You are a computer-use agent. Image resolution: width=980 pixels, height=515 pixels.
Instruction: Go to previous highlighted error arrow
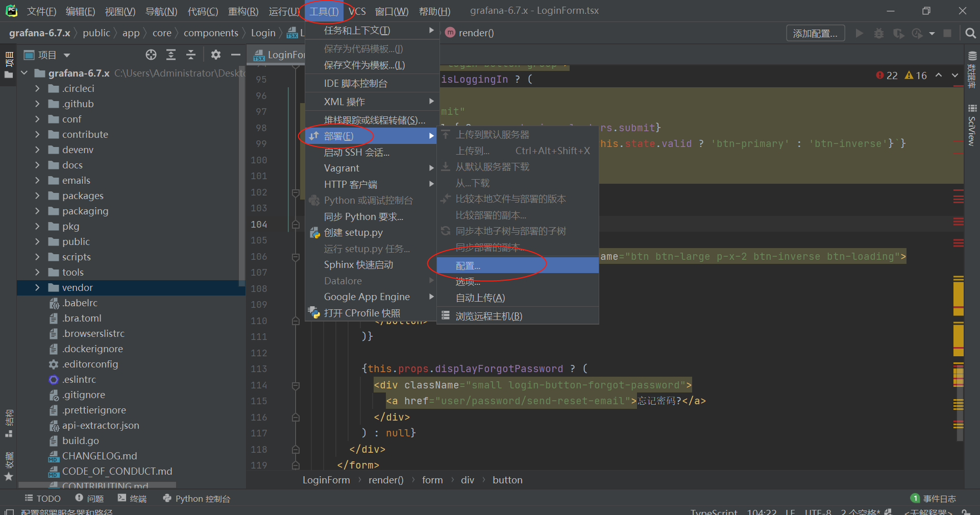point(939,75)
